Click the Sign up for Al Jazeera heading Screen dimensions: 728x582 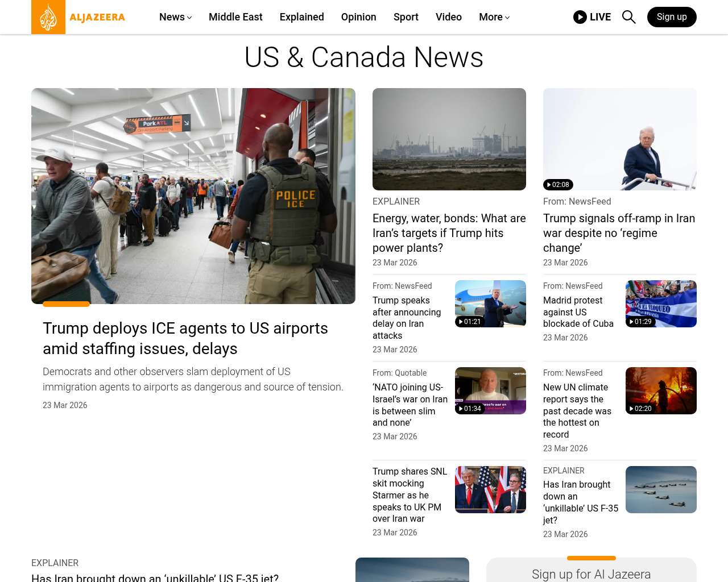pos(591,574)
